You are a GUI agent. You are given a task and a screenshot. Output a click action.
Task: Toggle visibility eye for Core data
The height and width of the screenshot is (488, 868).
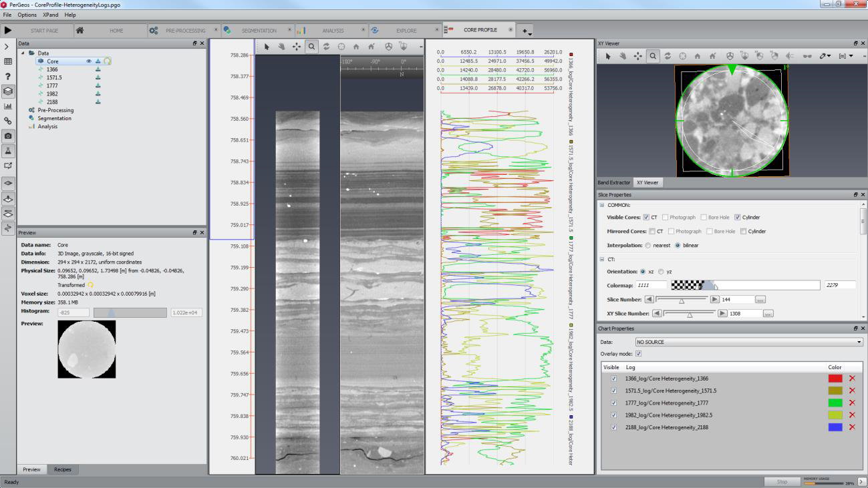click(x=88, y=61)
